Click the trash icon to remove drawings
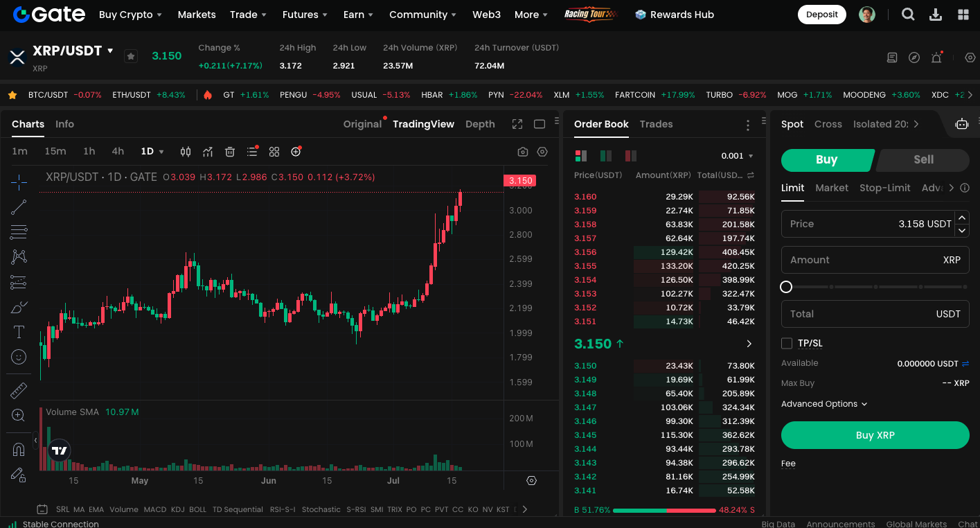 (230, 152)
